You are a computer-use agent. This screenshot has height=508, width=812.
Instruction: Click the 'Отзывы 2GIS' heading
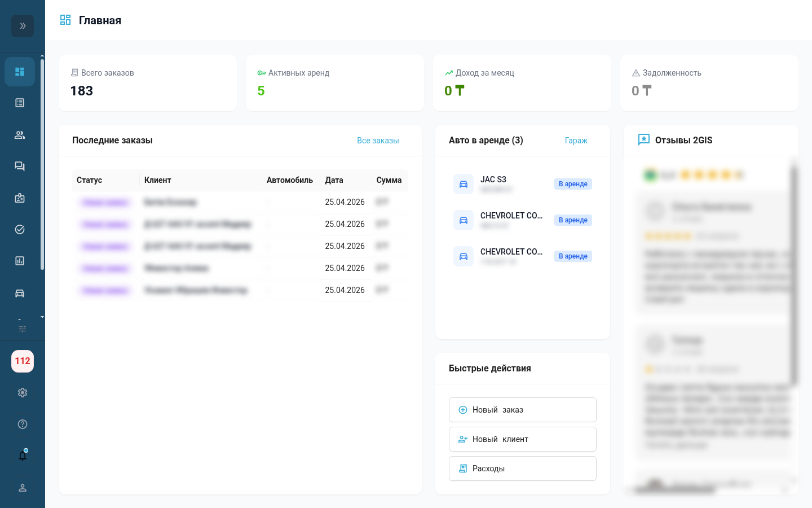[684, 140]
